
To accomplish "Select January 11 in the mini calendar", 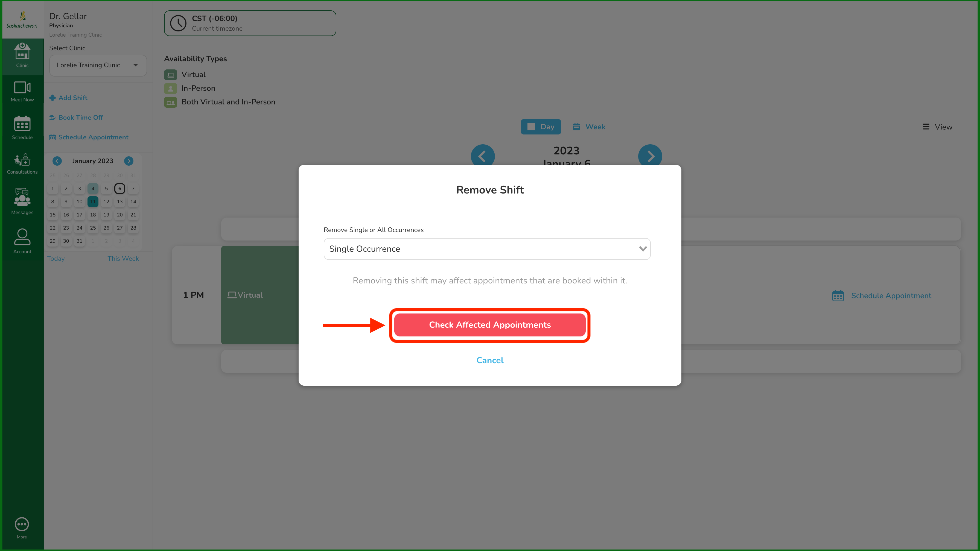I will [x=93, y=201].
